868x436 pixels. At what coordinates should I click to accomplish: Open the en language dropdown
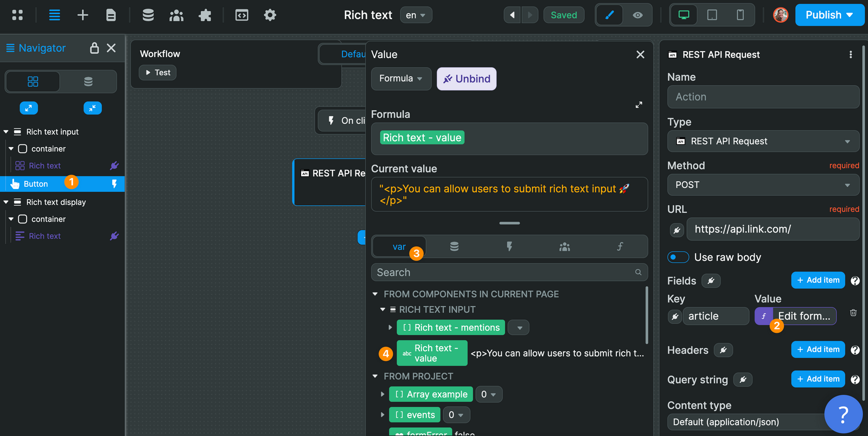pyautogui.click(x=416, y=15)
